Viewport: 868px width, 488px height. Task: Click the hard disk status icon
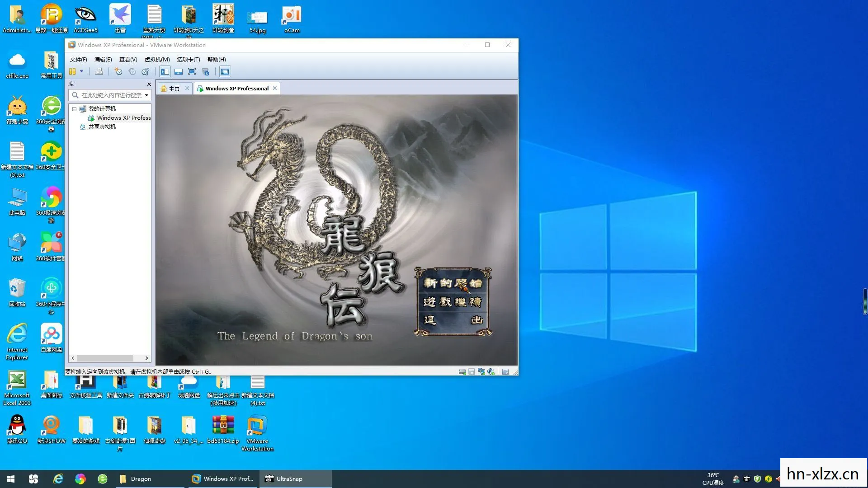click(462, 371)
